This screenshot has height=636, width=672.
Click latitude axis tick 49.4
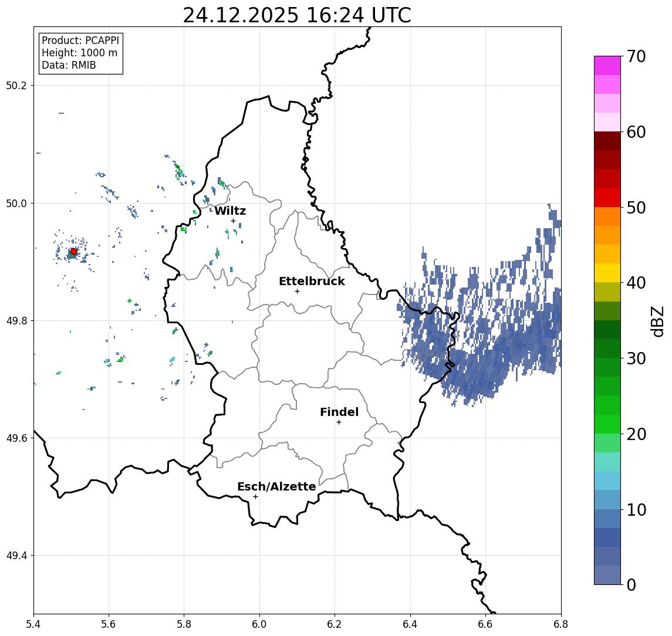point(16,556)
